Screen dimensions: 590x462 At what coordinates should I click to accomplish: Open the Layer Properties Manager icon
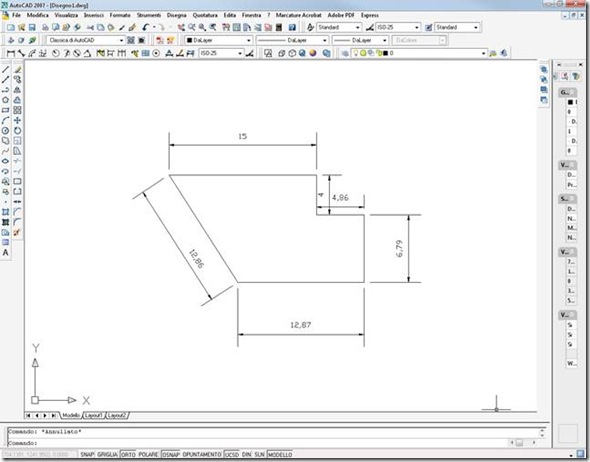pos(344,53)
